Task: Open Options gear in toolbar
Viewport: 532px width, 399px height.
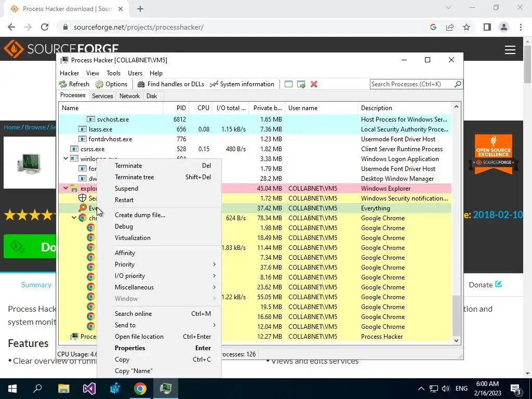Action: (x=99, y=84)
